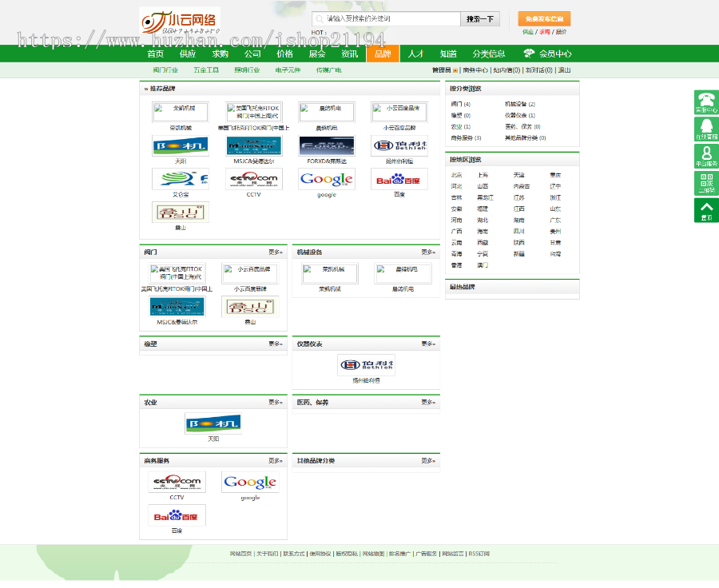719x588 pixels.
Task: Open the 分类信息 menu item
Action: (489, 53)
